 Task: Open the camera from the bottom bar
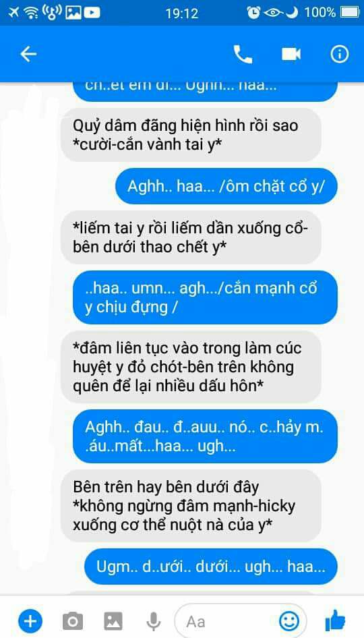(x=73, y=621)
